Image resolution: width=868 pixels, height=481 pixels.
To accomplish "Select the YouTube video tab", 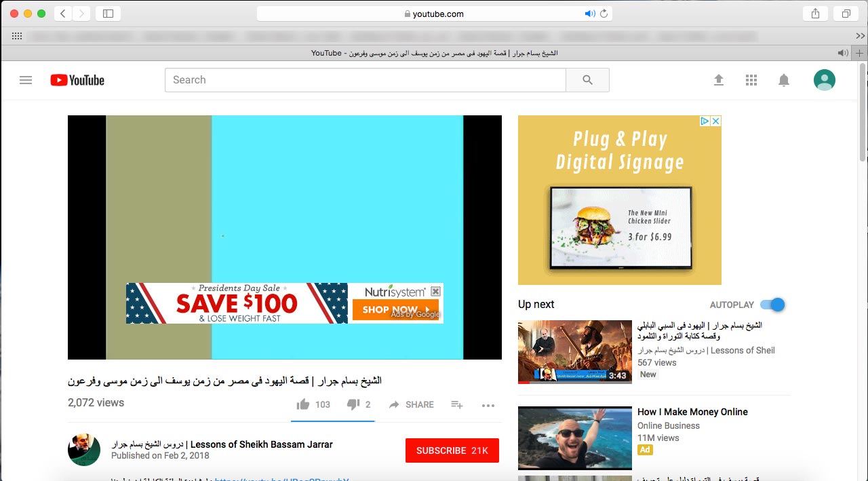I will point(434,53).
